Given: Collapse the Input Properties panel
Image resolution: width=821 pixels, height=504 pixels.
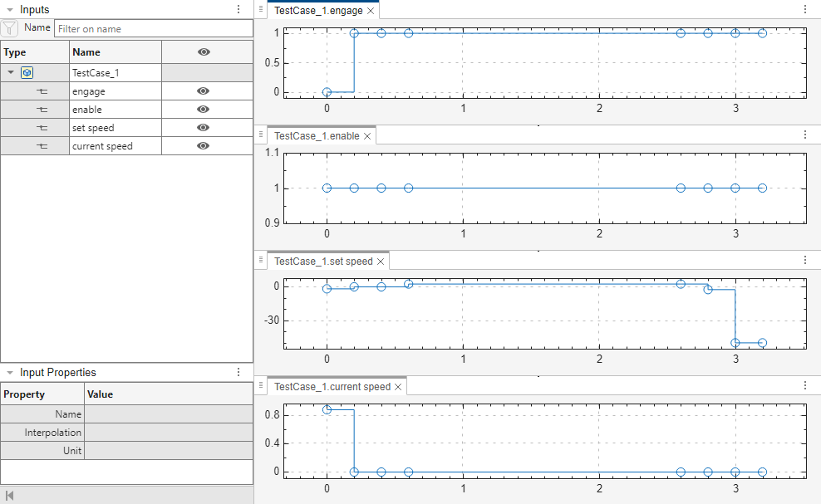Looking at the screenshot, I should click(7, 372).
